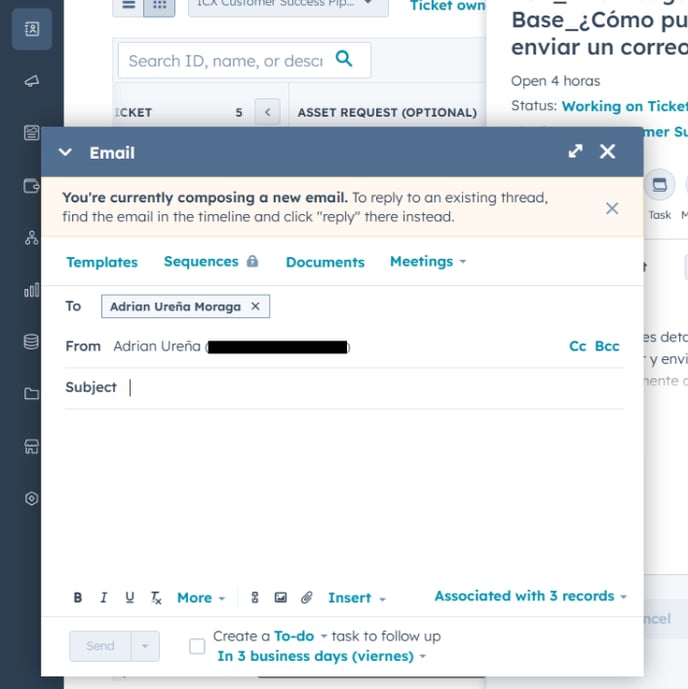Expand the Email composer to full screen

(x=576, y=151)
